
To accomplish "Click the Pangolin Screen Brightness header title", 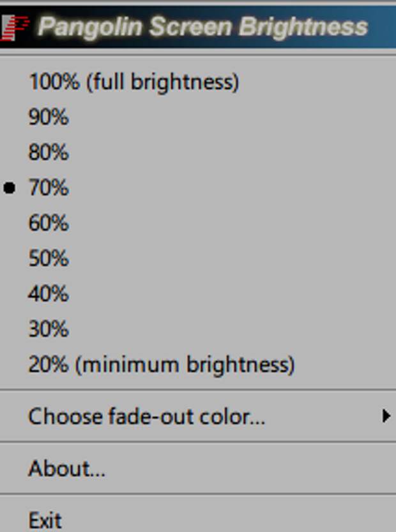I will (202, 27).
